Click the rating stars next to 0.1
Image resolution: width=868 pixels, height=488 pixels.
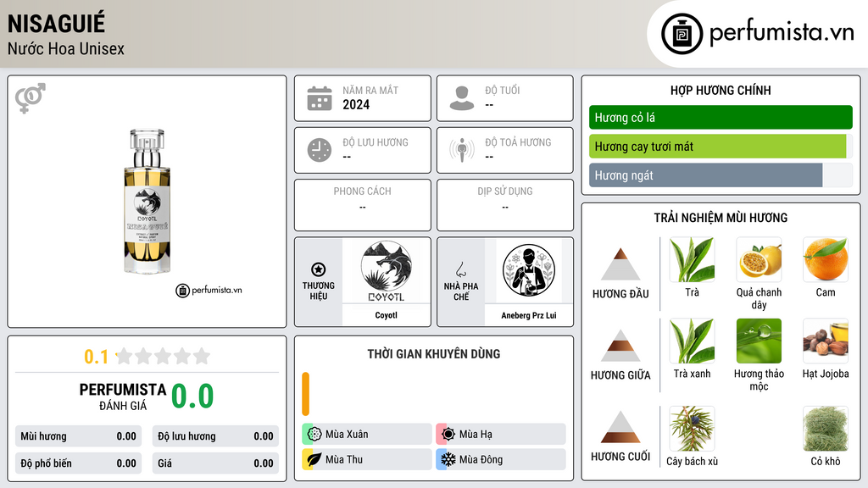(163, 357)
